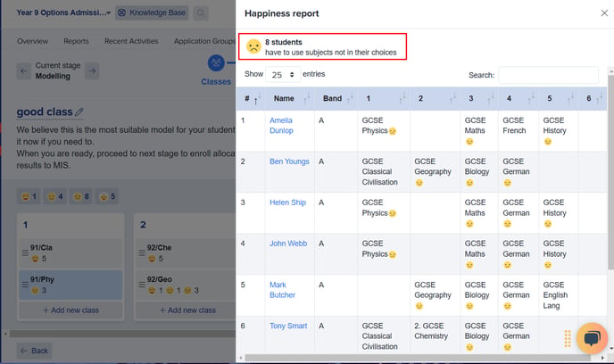Viewport: 614px width, 364px height.
Task: Open Mark Butcher's student link
Action: tap(282, 290)
